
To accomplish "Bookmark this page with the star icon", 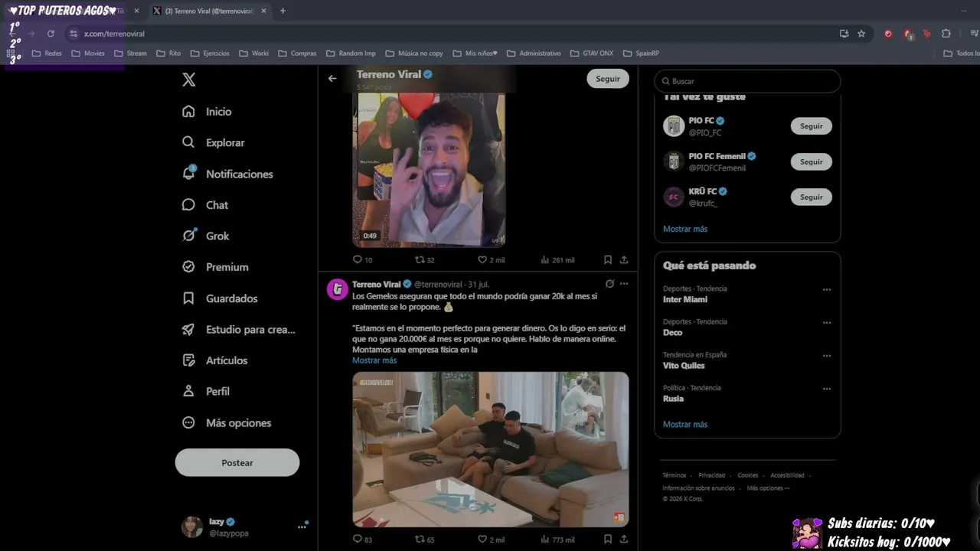I will tap(861, 34).
